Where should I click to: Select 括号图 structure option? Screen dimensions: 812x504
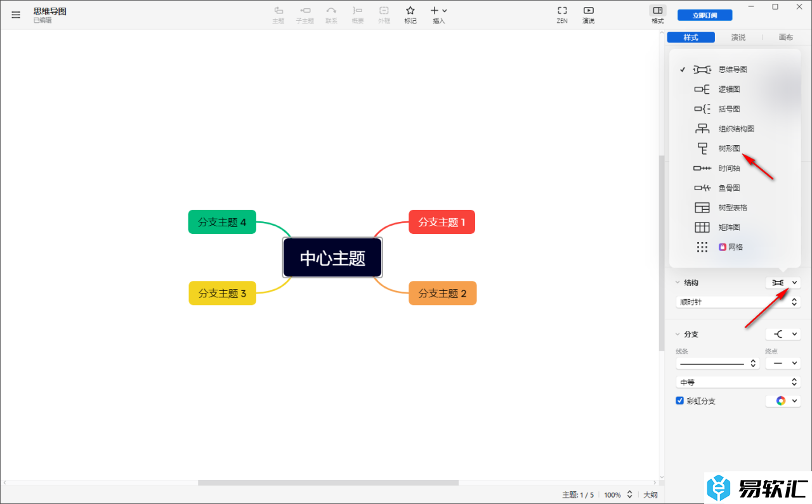tap(730, 109)
